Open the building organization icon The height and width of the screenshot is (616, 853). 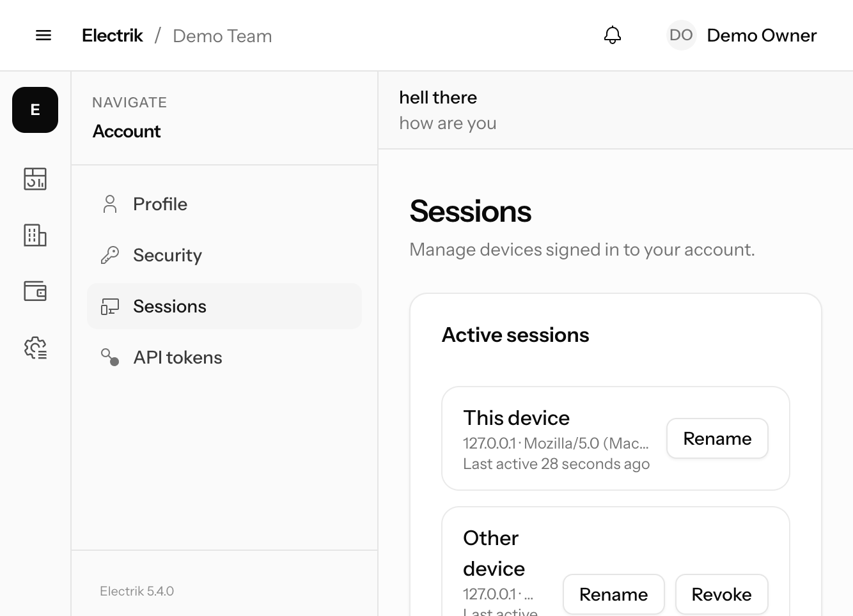pyautogui.click(x=35, y=235)
